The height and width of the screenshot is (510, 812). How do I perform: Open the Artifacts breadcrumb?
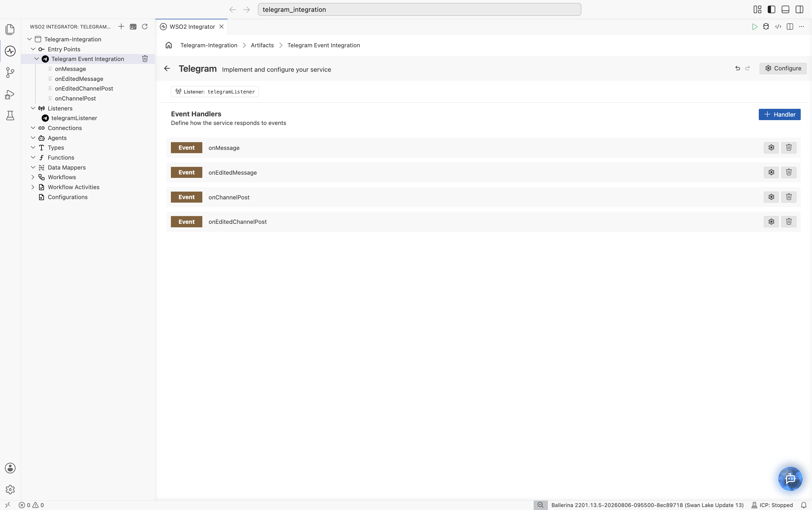[262, 45]
